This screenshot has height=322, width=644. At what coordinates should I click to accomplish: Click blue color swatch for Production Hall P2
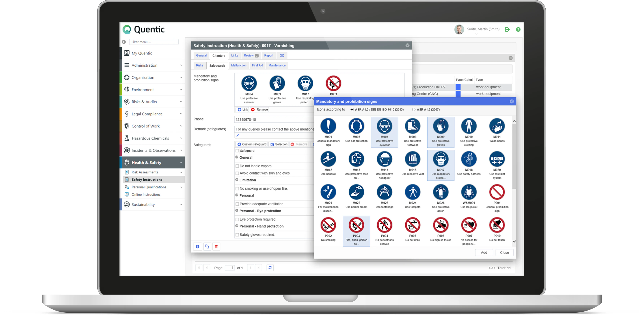(458, 87)
